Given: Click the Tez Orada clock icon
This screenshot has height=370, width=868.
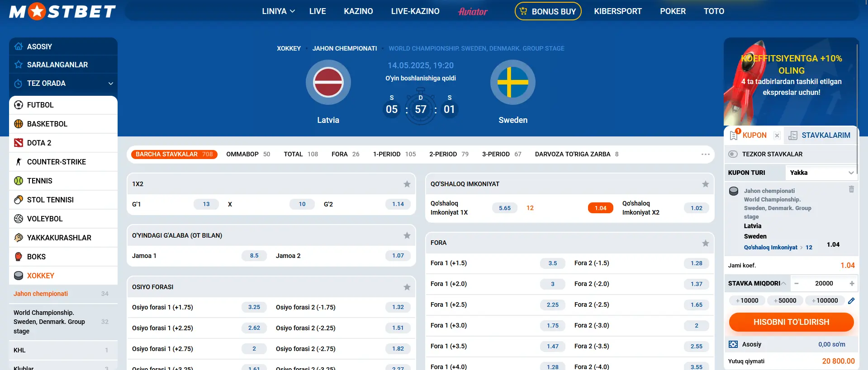Looking at the screenshot, I should 19,84.
